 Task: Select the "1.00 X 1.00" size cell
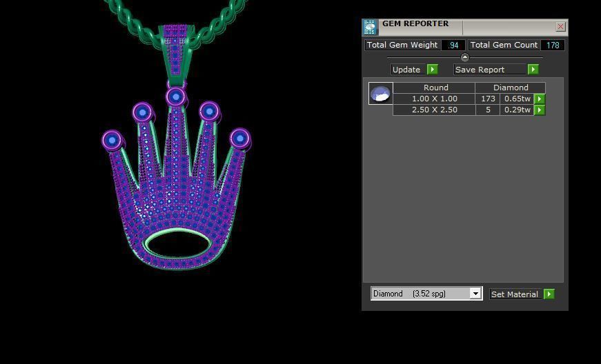pyautogui.click(x=434, y=99)
